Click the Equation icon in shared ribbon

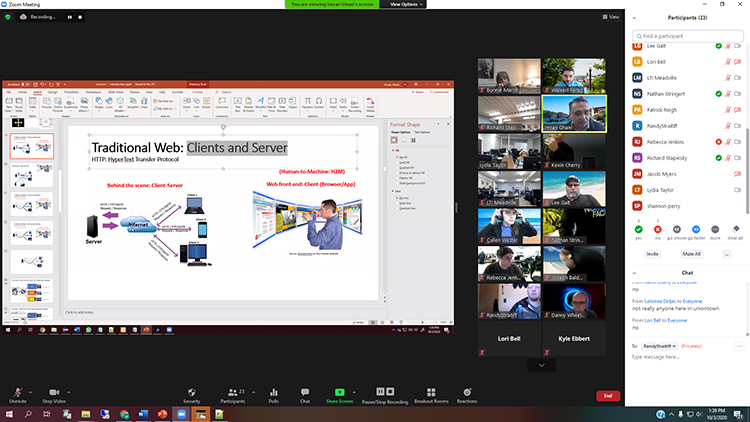[308, 104]
